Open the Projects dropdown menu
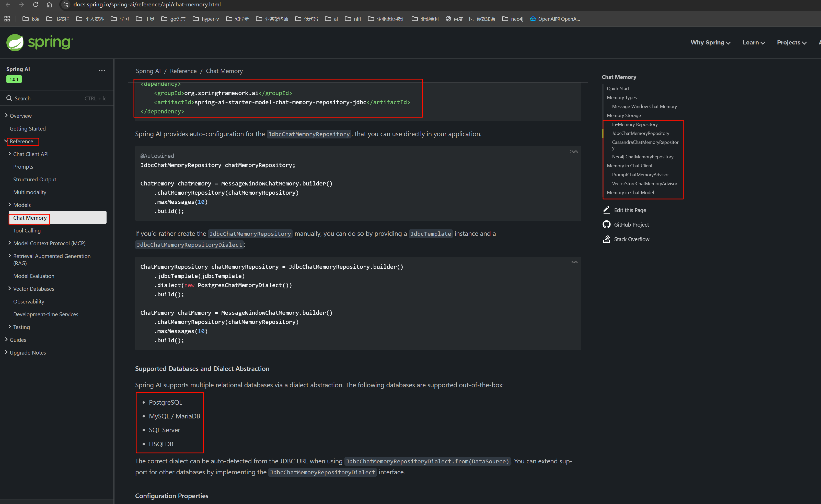The image size is (821, 504). coord(791,42)
